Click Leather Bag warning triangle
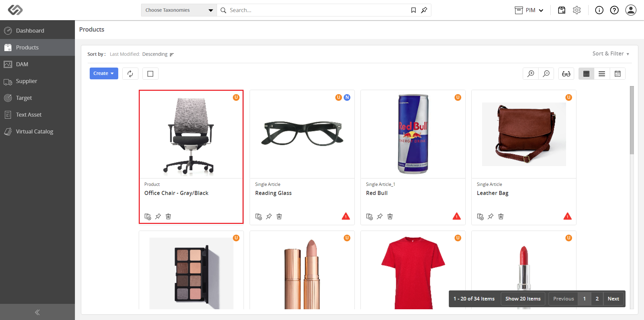This screenshot has height=320, width=644. pos(567,216)
